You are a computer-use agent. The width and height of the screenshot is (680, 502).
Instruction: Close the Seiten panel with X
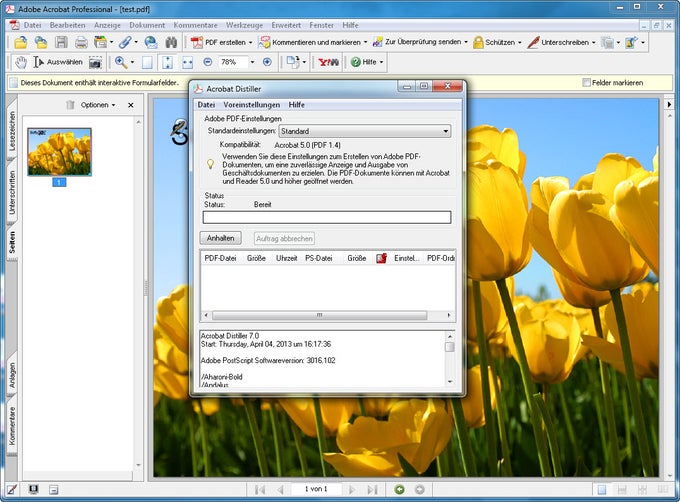[131, 105]
